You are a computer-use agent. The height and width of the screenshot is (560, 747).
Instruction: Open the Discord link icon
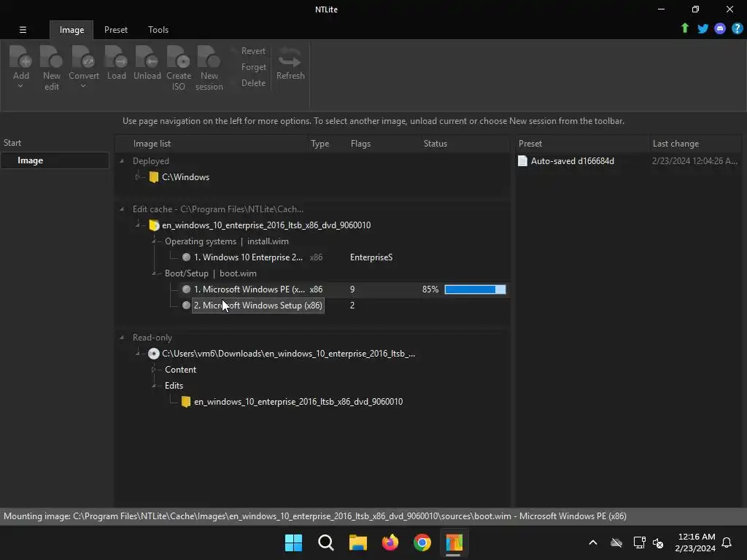(x=720, y=28)
